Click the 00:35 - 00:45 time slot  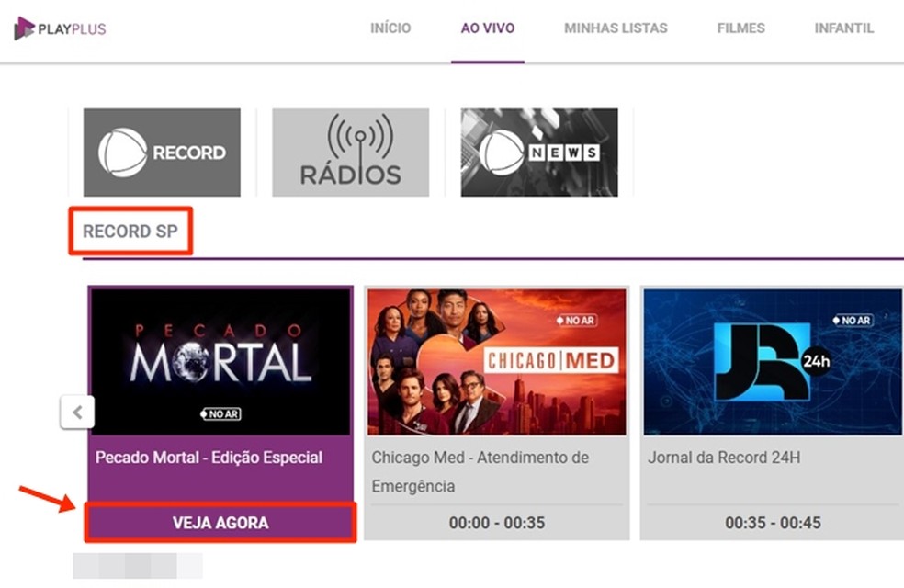pyautogui.click(x=774, y=523)
